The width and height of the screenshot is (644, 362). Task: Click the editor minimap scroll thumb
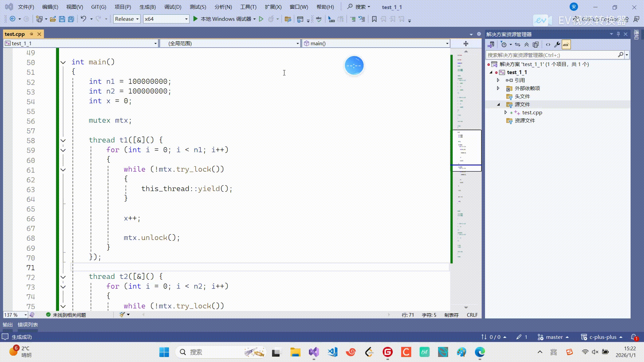coord(467,150)
